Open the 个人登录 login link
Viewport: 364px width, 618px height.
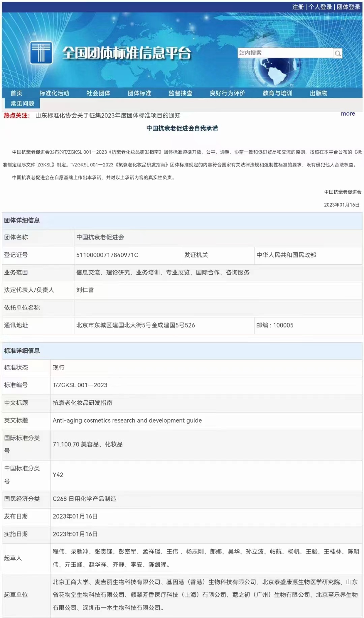point(321,7)
